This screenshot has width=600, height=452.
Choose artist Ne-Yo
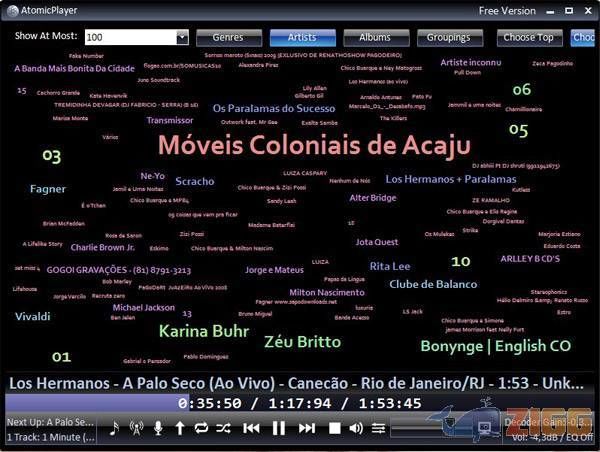tap(152, 176)
